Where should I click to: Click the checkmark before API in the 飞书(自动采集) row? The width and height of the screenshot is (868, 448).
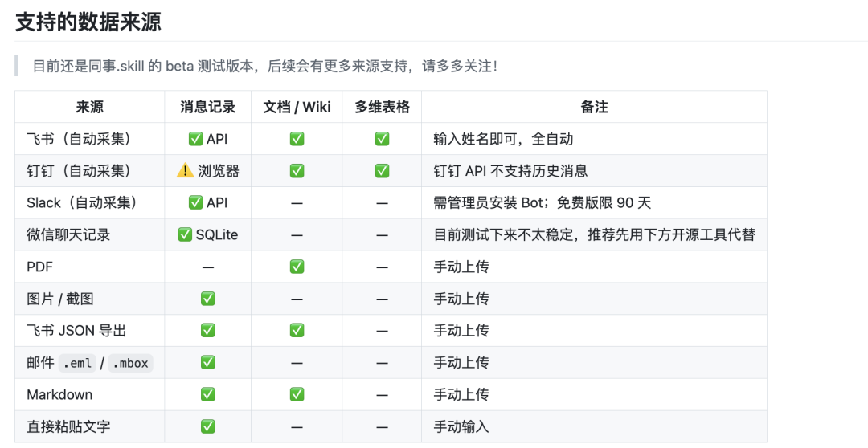195,139
